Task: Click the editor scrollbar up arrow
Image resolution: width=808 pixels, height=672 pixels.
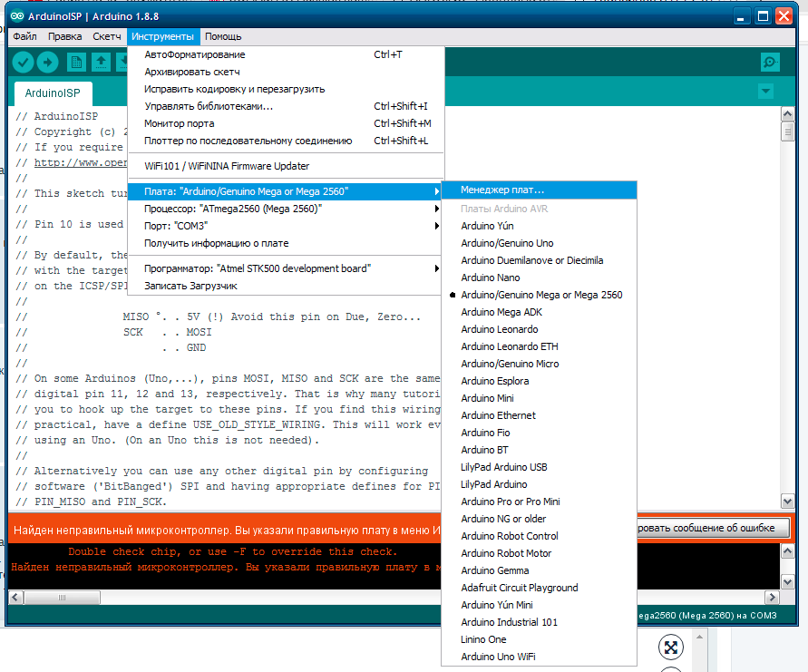Action: pyautogui.click(x=787, y=114)
